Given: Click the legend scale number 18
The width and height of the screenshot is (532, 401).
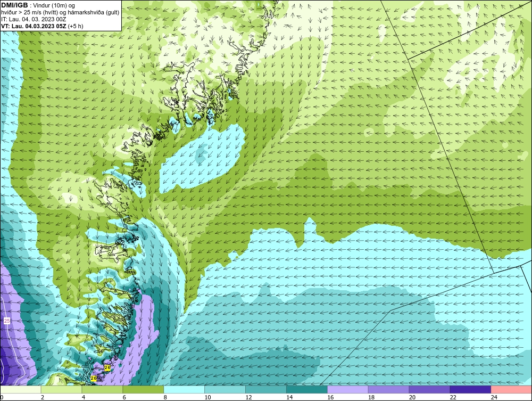Looking at the screenshot, I should pos(371,397).
